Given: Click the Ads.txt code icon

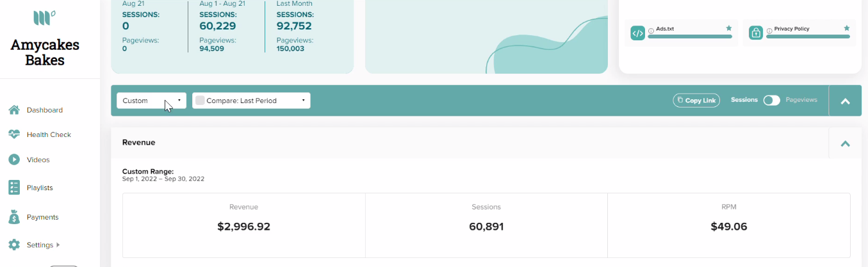Looking at the screenshot, I should pyautogui.click(x=637, y=33).
